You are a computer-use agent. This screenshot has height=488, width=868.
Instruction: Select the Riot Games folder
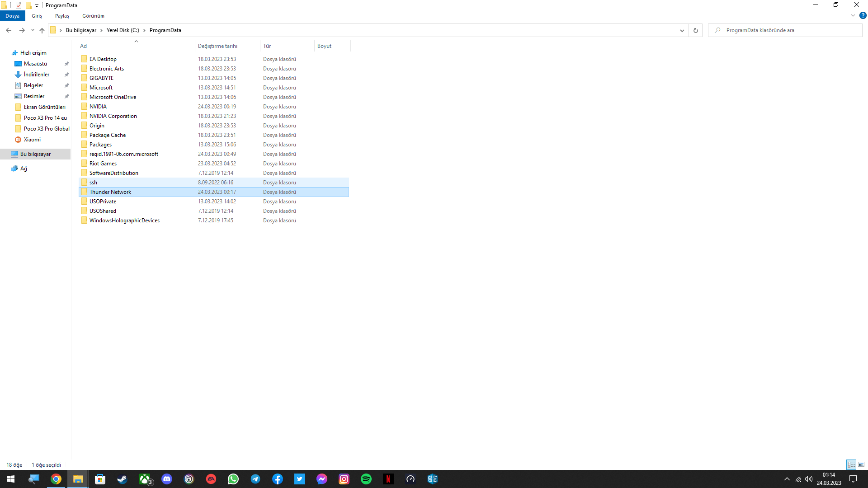click(103, 164)
